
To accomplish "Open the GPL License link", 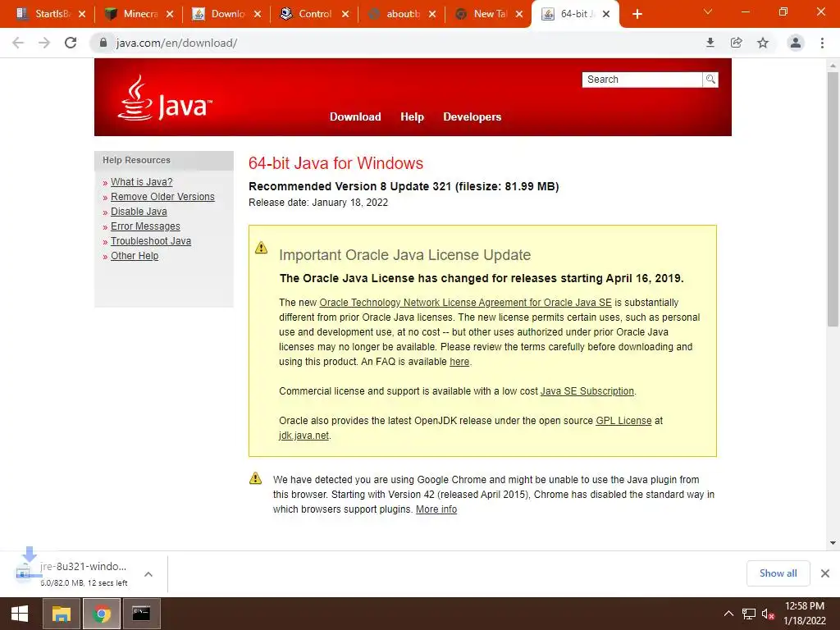I will pyautogui.click(x=623, y=421).
